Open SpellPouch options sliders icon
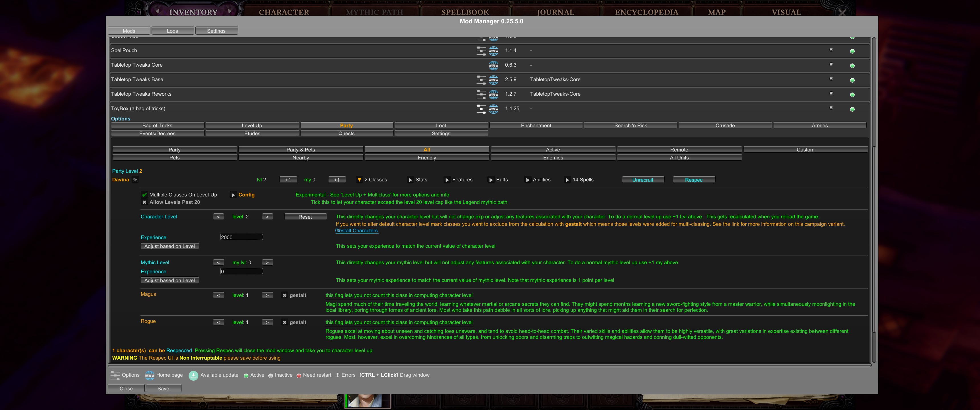The width and height of the screenshot is (980, 410). tap(481, 51)
